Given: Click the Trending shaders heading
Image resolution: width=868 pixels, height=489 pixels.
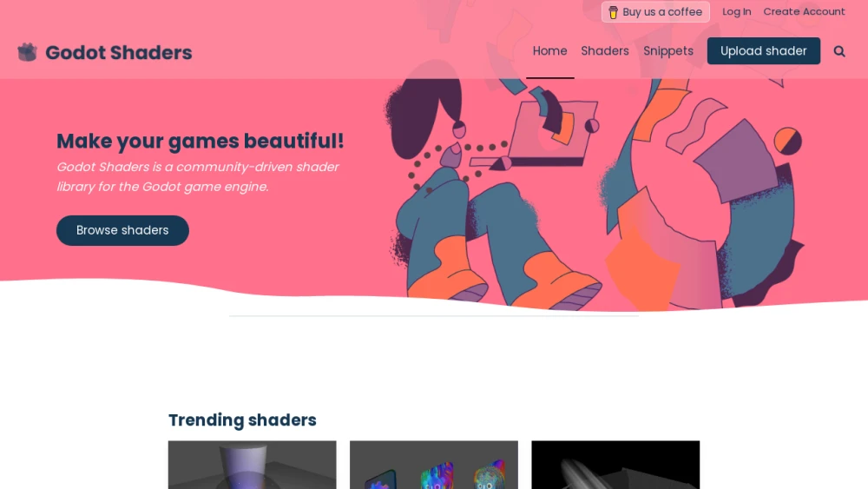Looking at the screenshot, I should click(242, 420).
